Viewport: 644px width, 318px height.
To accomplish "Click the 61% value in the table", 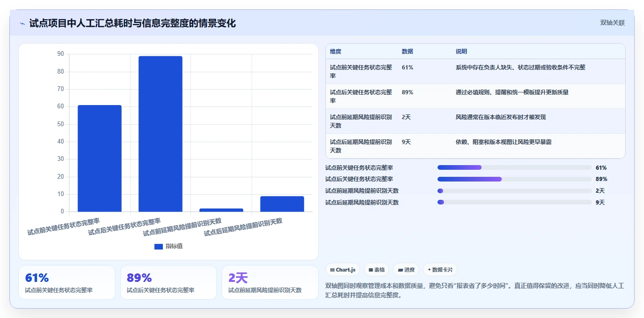I will click(407, 68).
